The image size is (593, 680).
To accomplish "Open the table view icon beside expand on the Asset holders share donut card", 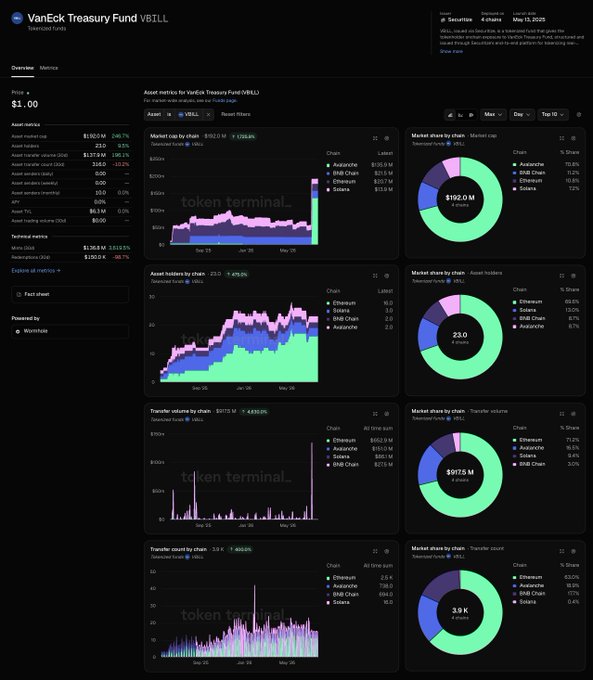I will pos(573,276).
